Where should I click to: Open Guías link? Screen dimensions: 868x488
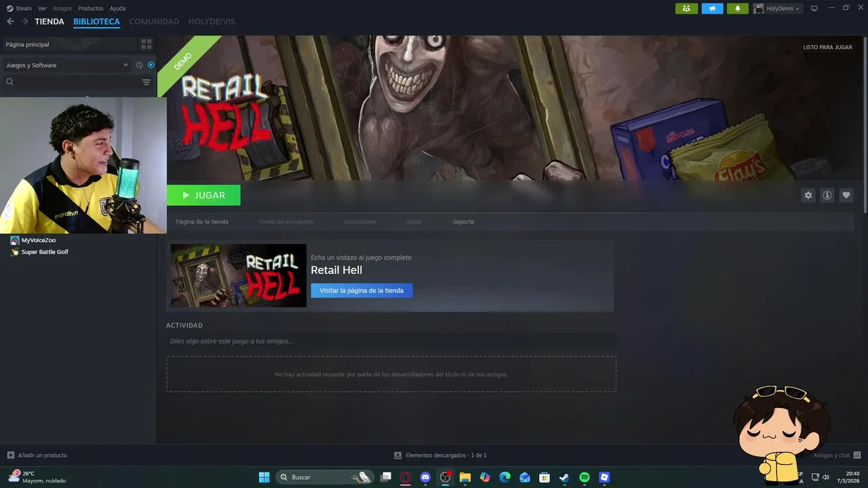(x=414, y=222)
